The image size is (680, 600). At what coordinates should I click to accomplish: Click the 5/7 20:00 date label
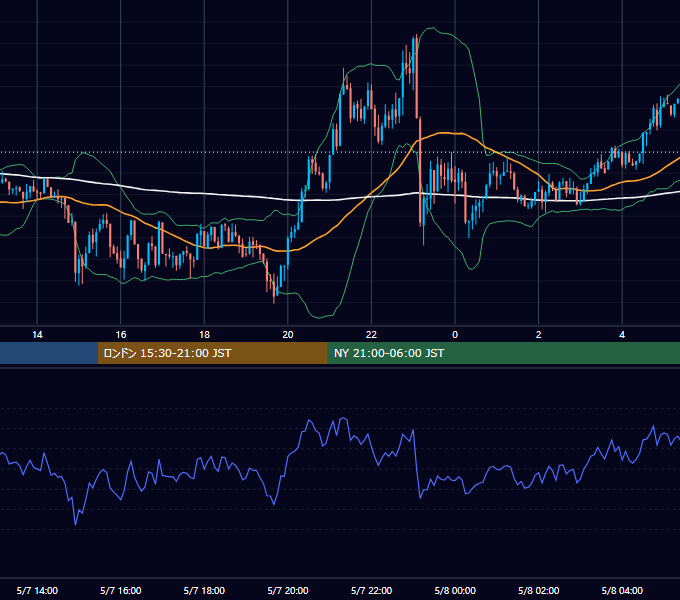(288, 590)
